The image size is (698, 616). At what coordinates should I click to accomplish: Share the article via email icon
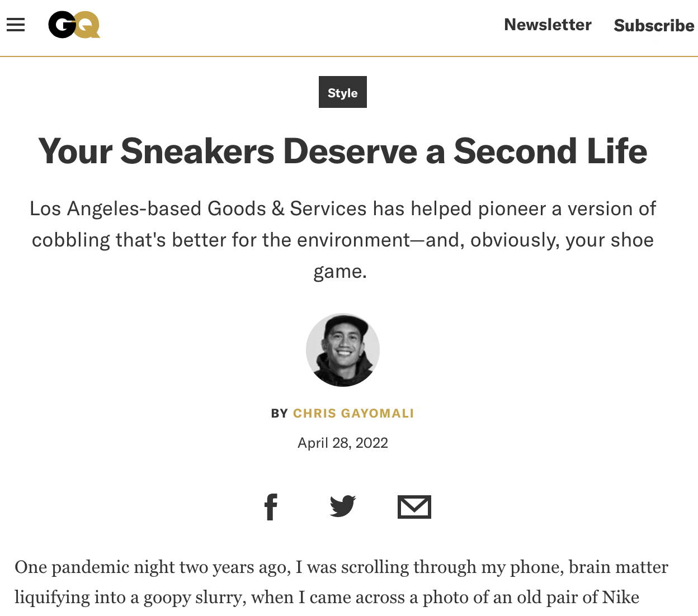point(414,507)
